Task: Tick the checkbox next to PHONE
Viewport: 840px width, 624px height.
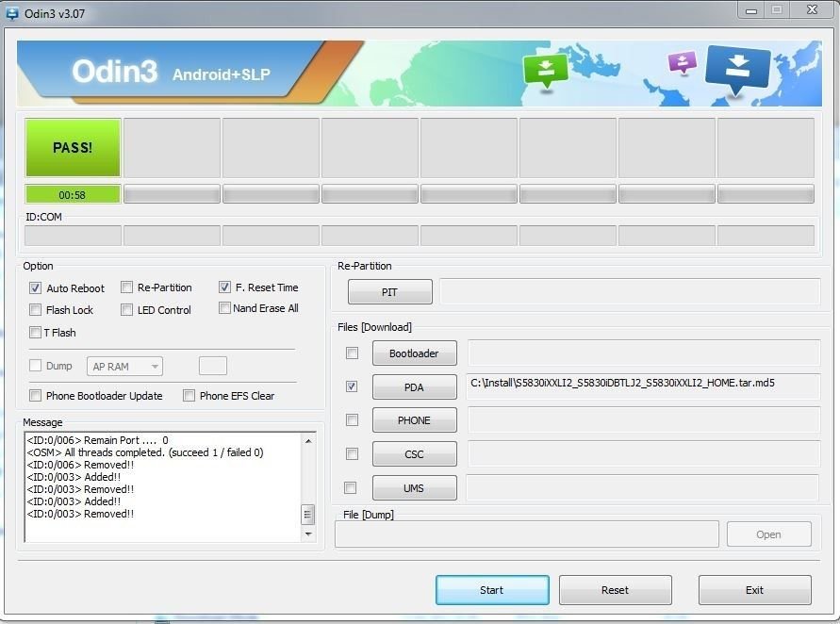Action: (x=352, y=420)
